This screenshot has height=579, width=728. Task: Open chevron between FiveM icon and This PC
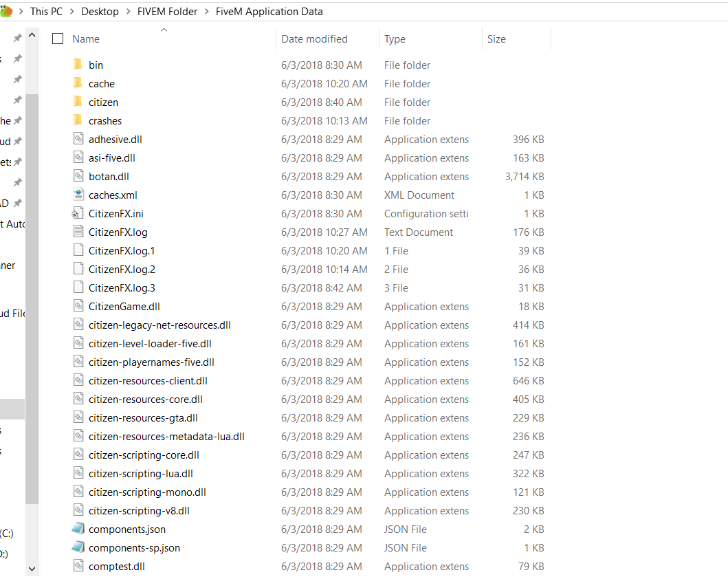tap(21, 12)
